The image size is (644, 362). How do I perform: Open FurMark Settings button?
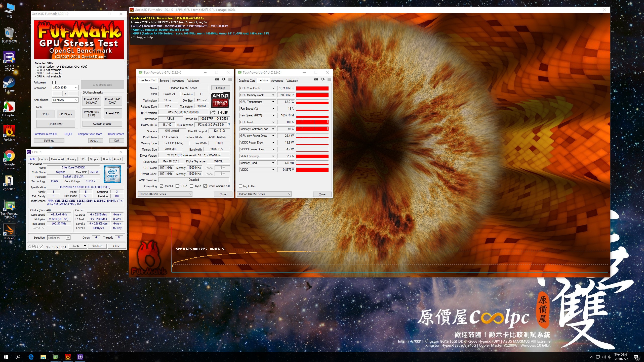point(49,141)
